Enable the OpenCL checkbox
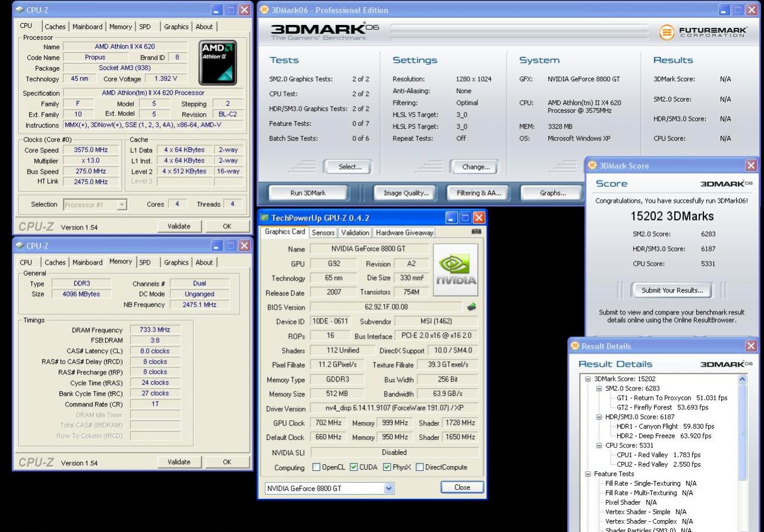Screen dimensions: 764x532 (x=316, y=467)
